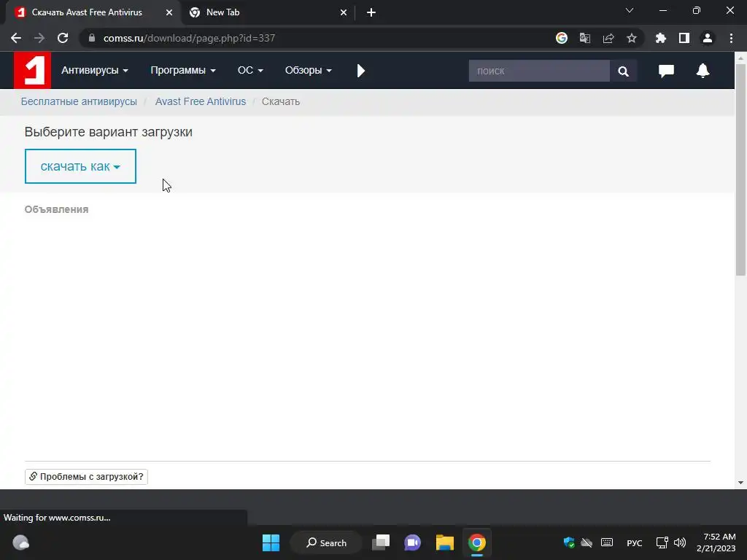747x560 pixels.
Task: Click the scrollbar down arrow
Action: [x=740, y=483]
